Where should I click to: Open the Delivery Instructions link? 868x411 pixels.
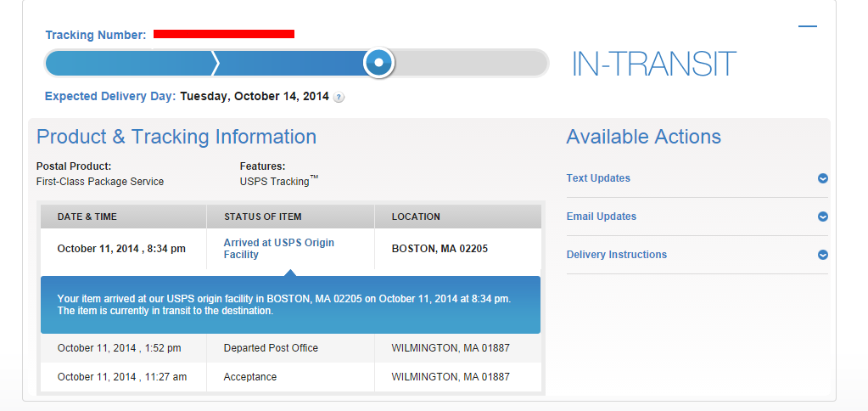(x=616, y=255)
